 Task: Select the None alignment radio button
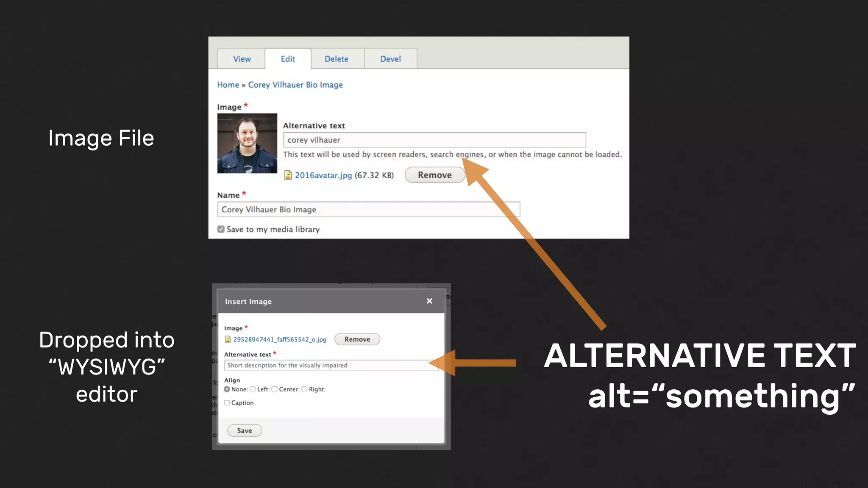click(227, 389)
